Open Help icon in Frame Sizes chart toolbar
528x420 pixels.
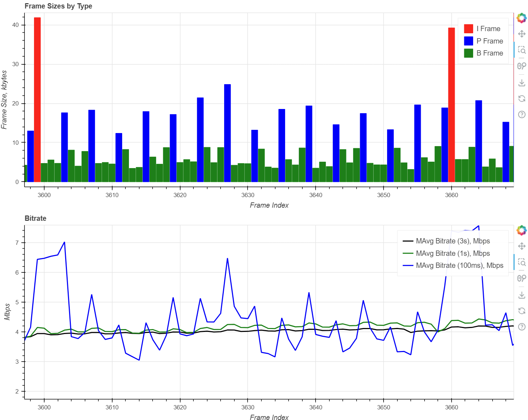point(522,114)
